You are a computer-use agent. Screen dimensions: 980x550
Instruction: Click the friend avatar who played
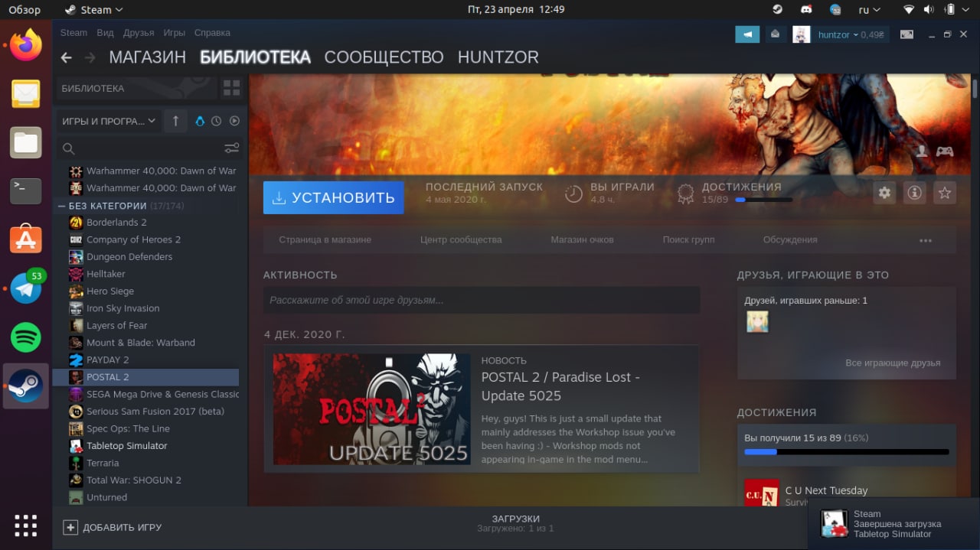757,321
